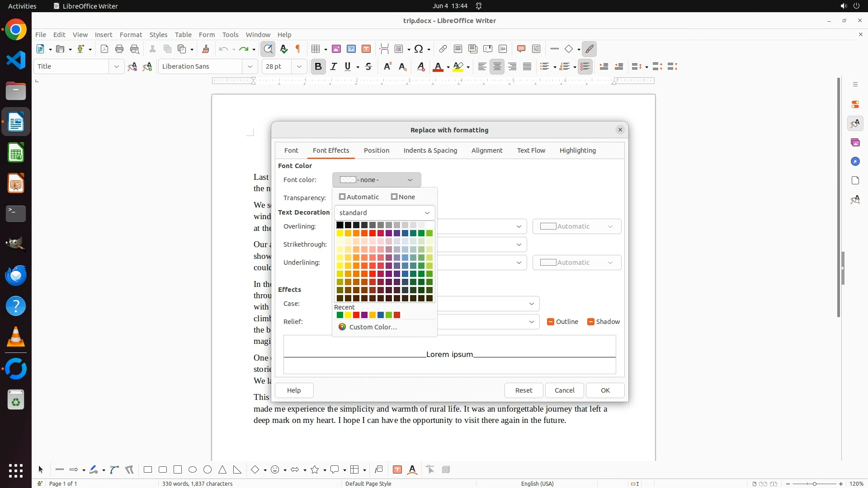The height and width of the screenshot is (488, 868).
Task: Pick black swatch in palette
Action: click(340, 225)
